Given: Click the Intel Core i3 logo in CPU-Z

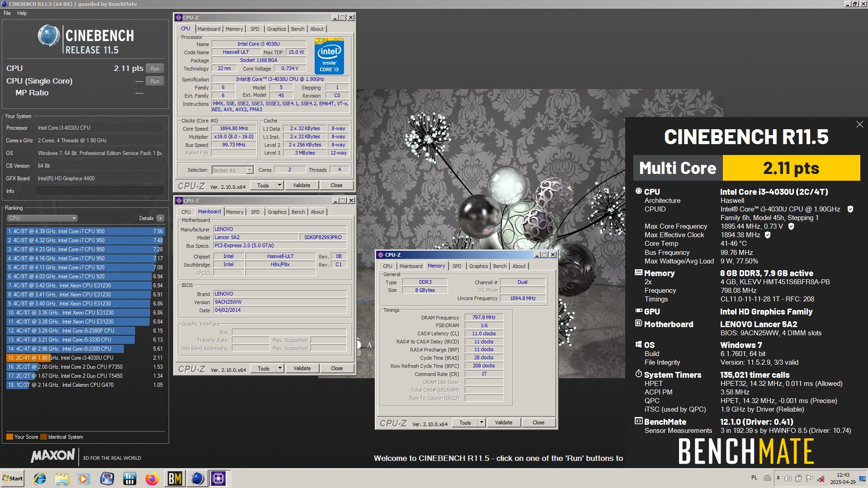Looking at the screenshot, I should (x=330, y=56).
